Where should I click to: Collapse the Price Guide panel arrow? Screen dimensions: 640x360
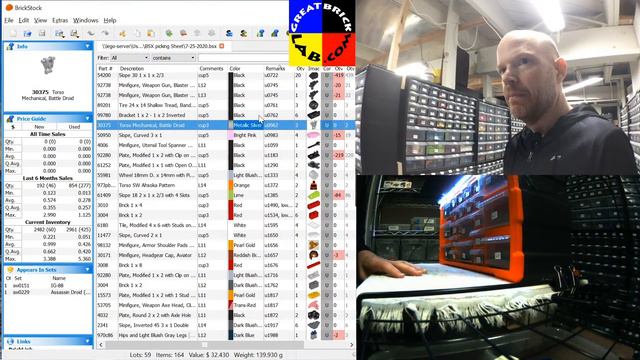click(x=87, y=118)
